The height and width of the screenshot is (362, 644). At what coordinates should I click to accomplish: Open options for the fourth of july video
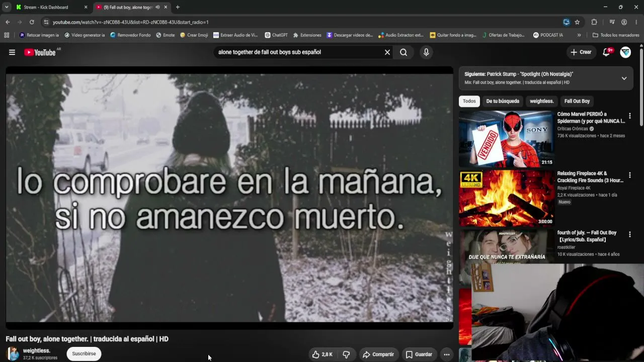click(x=629, y=235)
